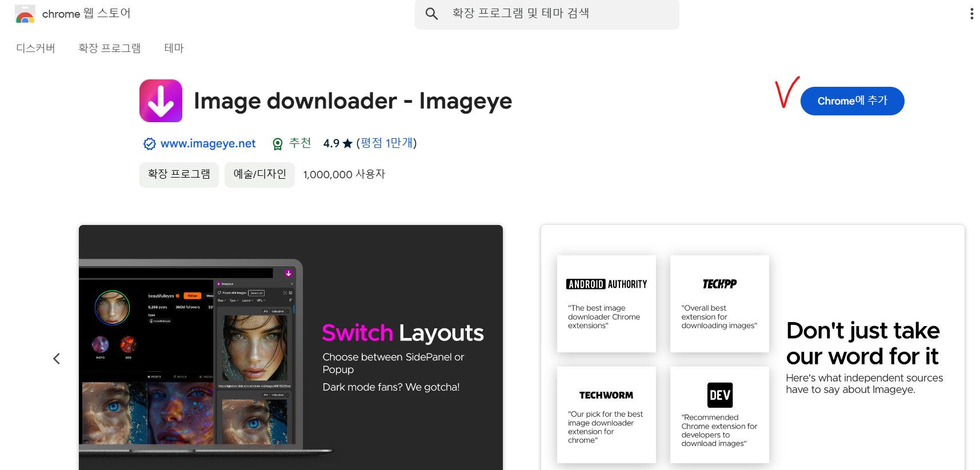
Task: Click the search magnifier icon
Action: (431, 14)
